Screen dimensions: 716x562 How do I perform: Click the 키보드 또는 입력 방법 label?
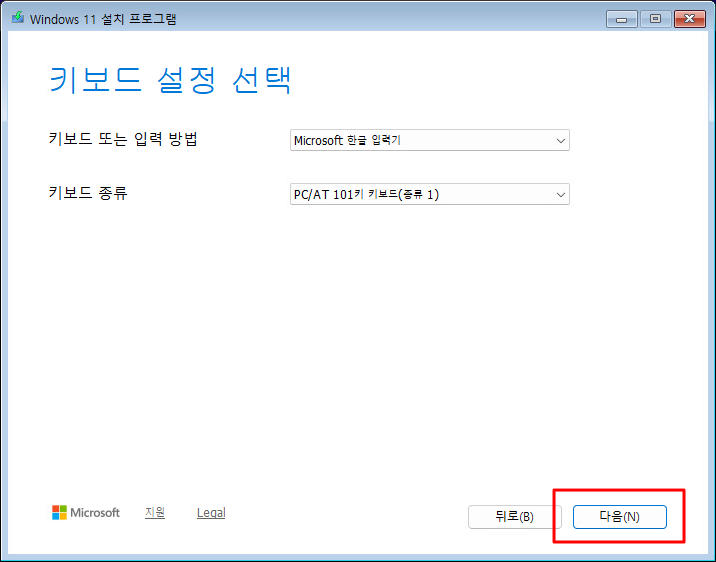coord(123,139)
